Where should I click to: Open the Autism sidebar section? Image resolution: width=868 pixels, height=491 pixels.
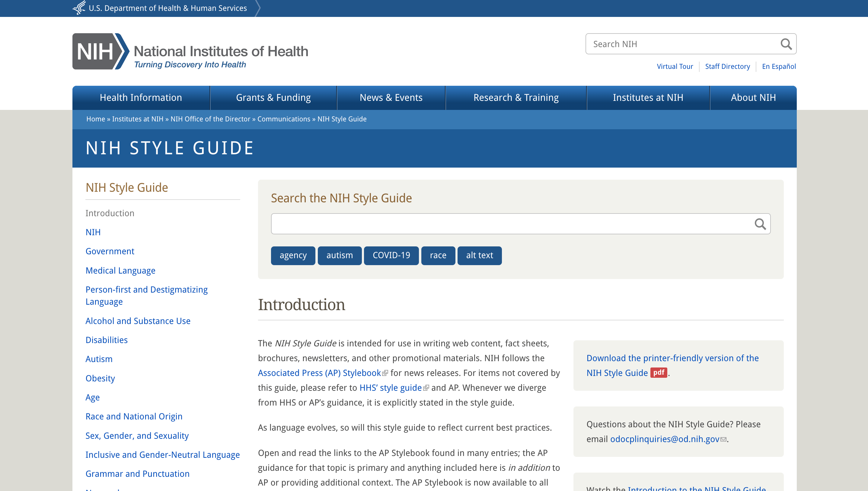(x=99, y=359)
